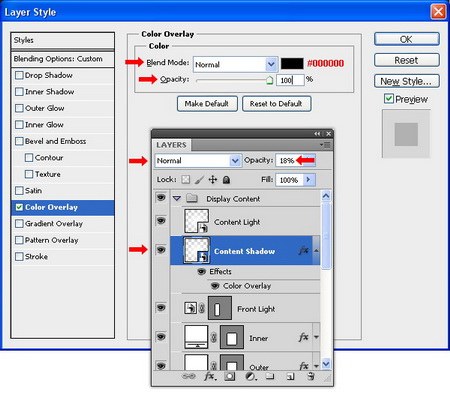Enable Gradient Overlay checkbox
Image resolution: width=450 pixels, height=395 pixels.
[x=19, y=224]
